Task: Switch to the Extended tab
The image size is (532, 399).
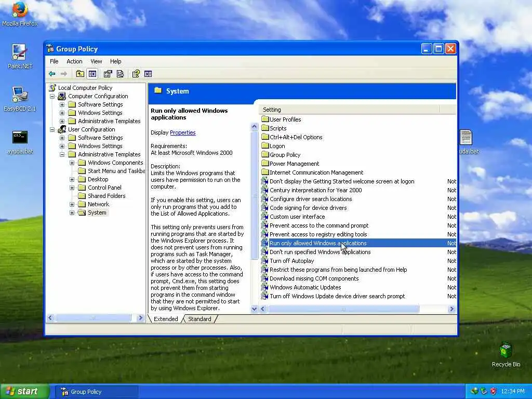Action: (x=166, y=319)
